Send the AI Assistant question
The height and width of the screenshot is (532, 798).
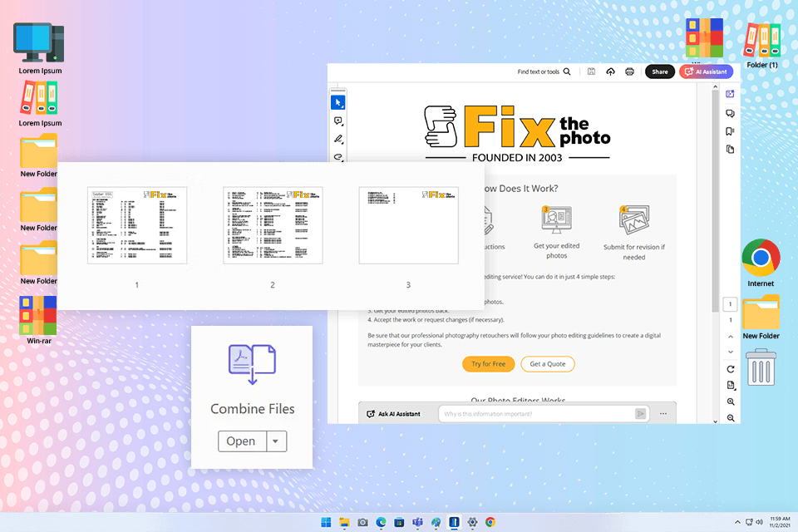640,414
